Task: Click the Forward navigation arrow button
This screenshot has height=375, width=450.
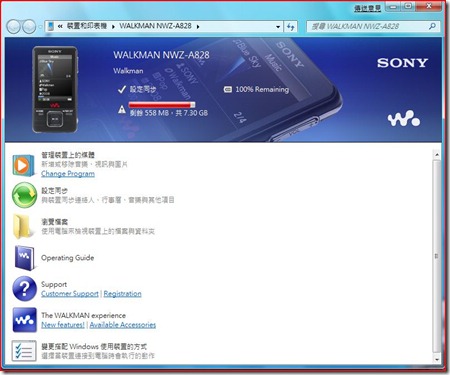Action: point(29,27)
